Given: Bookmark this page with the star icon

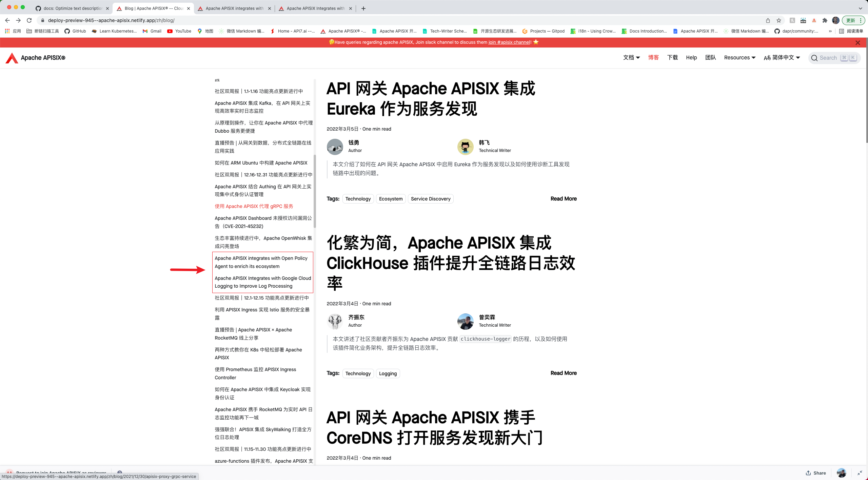Looking at the screenshot, I should click(779, 20).
